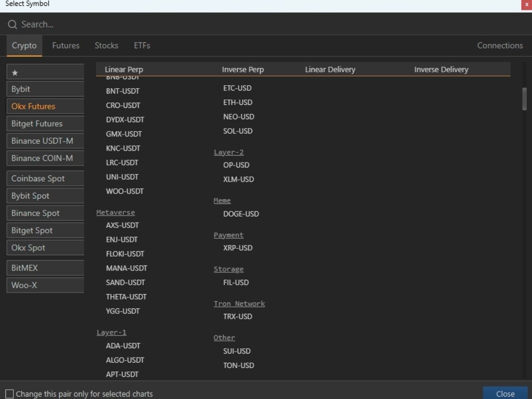Select Bitget Spot exchange

click(x=45, y=231)
